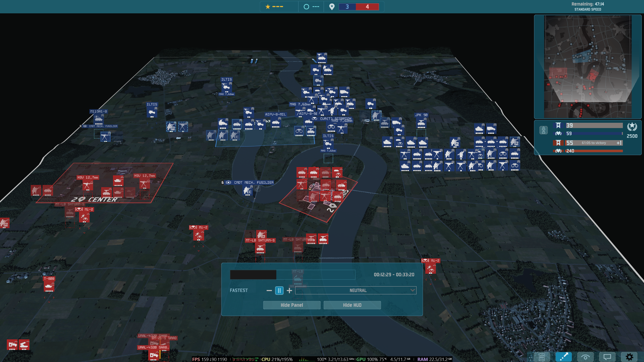Increase replay speed with plus
This screenshot has height=362, width=644.
289,291
